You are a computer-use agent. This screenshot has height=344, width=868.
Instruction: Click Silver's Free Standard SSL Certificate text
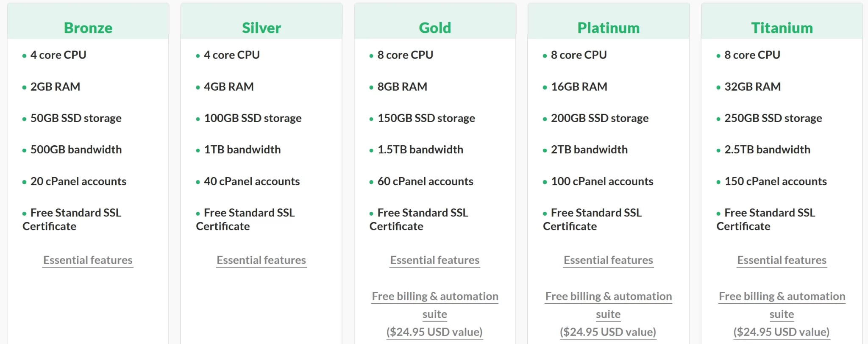(246, 219)
